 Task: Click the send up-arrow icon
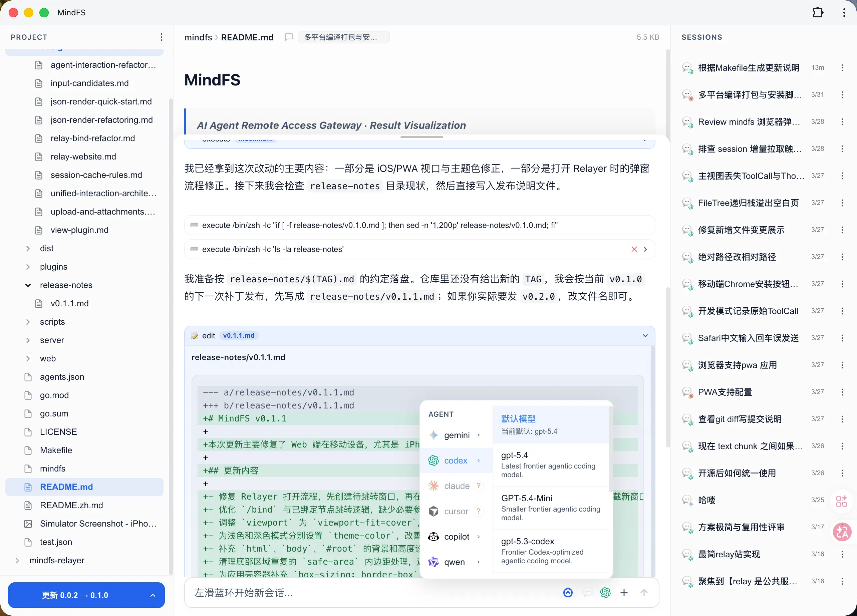tap(644, 593)
